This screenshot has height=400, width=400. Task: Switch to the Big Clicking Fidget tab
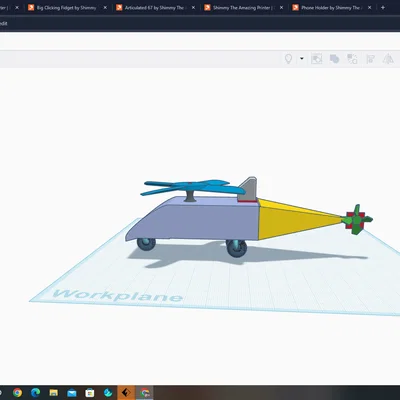click(66, 7)
